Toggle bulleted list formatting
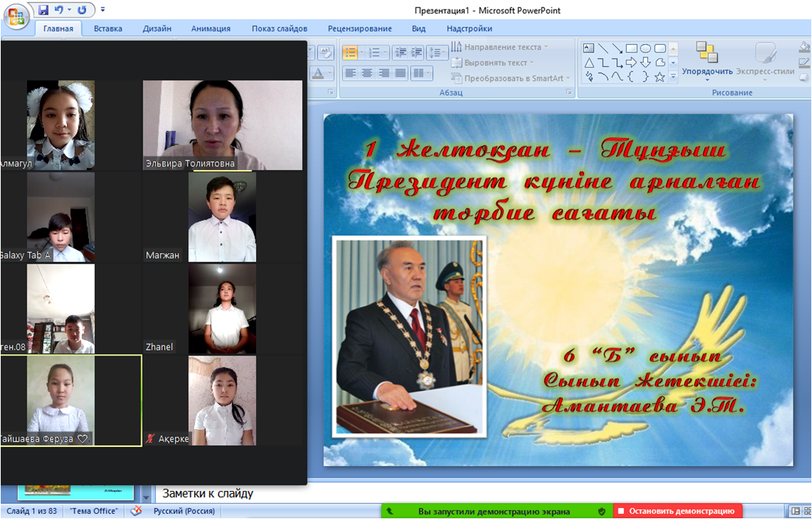812x519 pixels. (x=349, y=52)
